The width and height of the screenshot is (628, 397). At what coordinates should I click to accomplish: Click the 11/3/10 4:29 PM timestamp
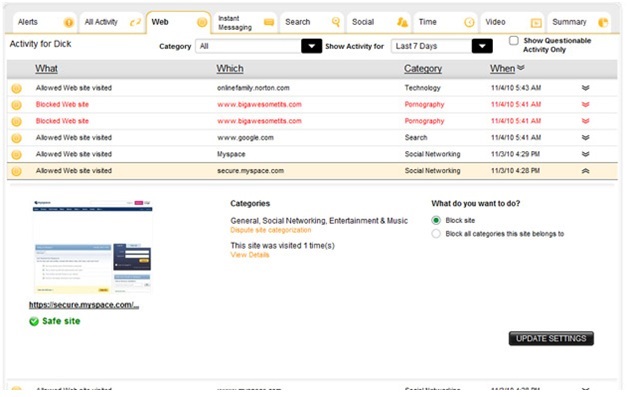515,154
